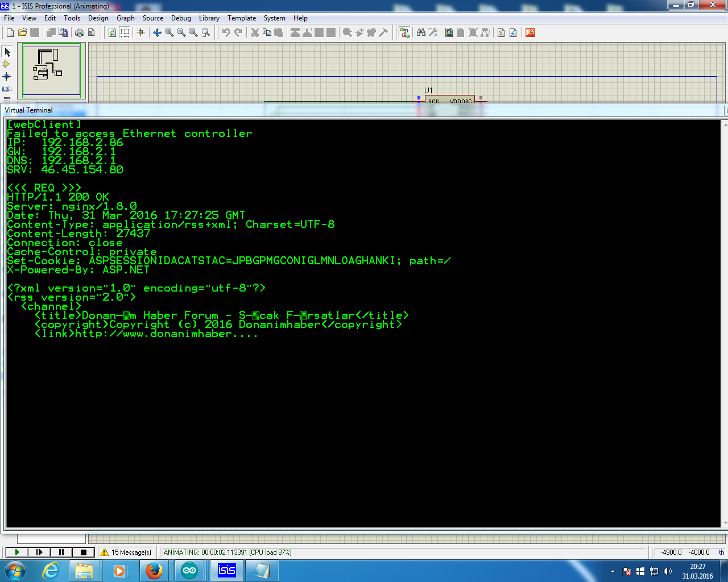Select the junction dot tool
728x582 pixels.
(x=7, y=76)
